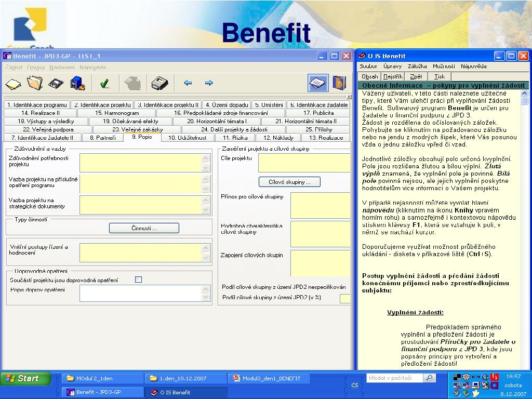Viewport: 532px width, 399px height.
Task: Click the Obsah button in help window
Action: (369, 77)
